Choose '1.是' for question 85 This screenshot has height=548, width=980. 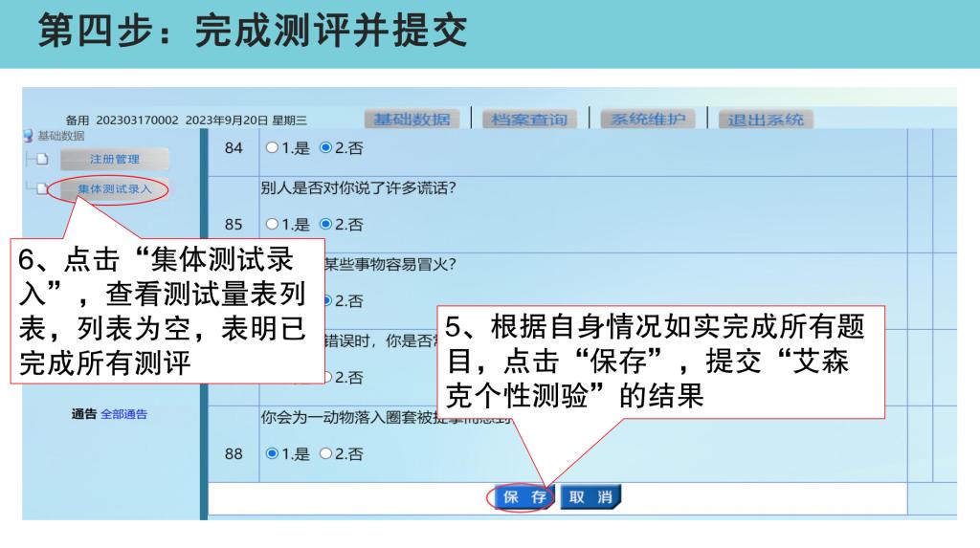pos(272,225)
